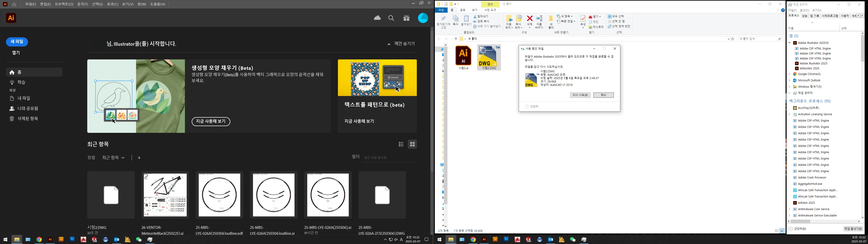This screenshot has width=868, height=244.
Task: Switch to the View tab in Explorer
Action: coord(474,10)
